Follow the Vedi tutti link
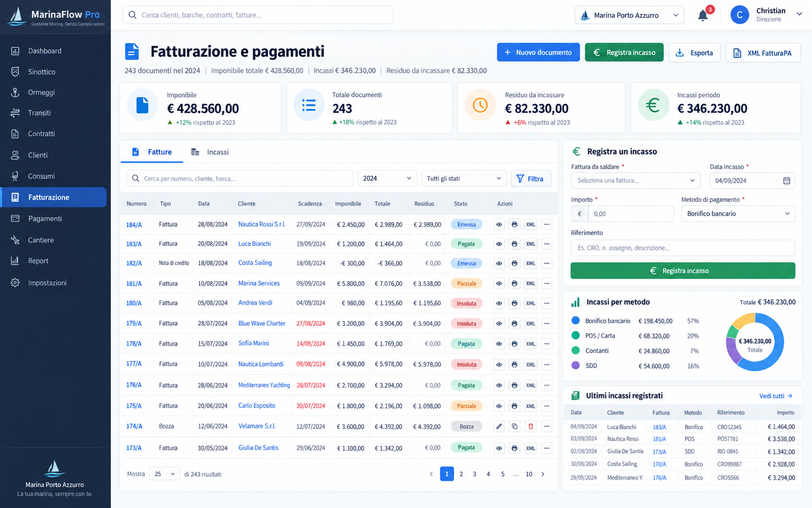The width and height of the screenshot is (812, 508). [776, 396]
